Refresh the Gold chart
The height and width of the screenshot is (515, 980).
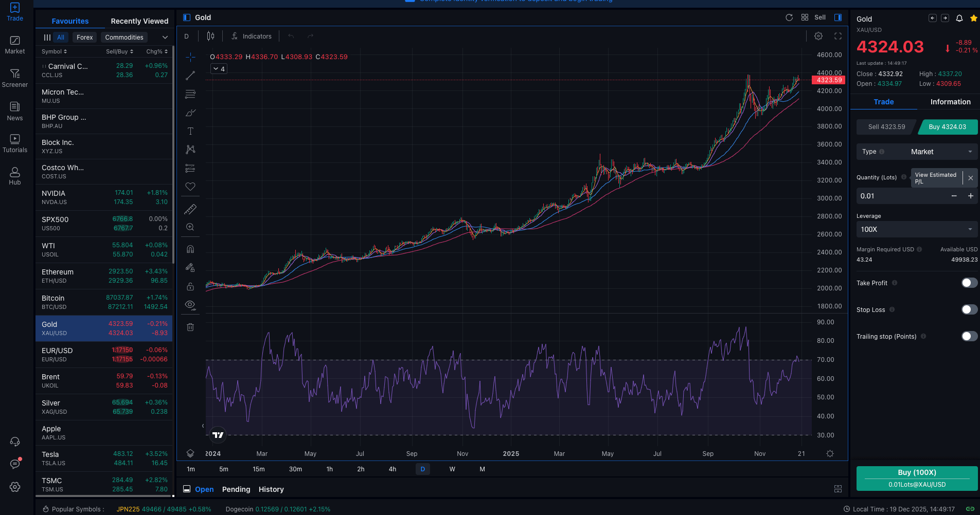[x=789, y=17]
